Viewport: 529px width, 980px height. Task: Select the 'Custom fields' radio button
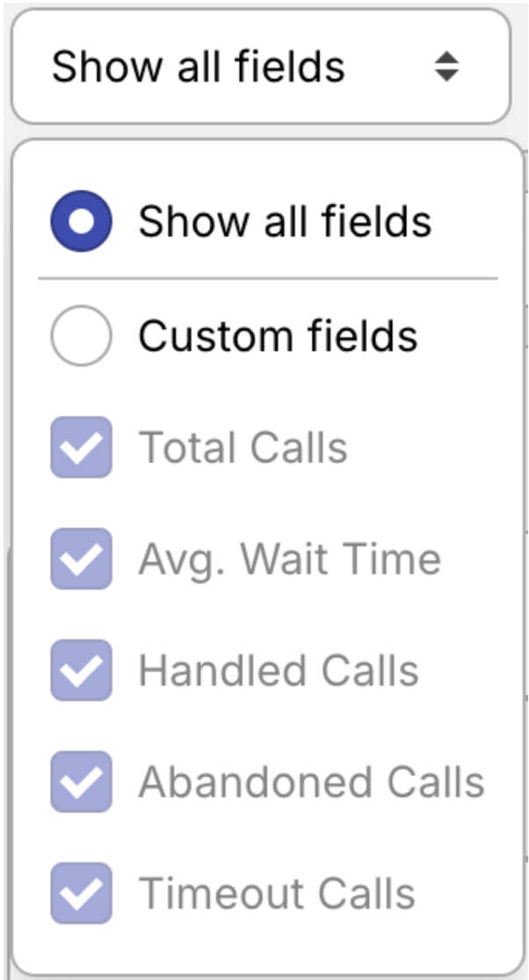[x=81, y=336]
